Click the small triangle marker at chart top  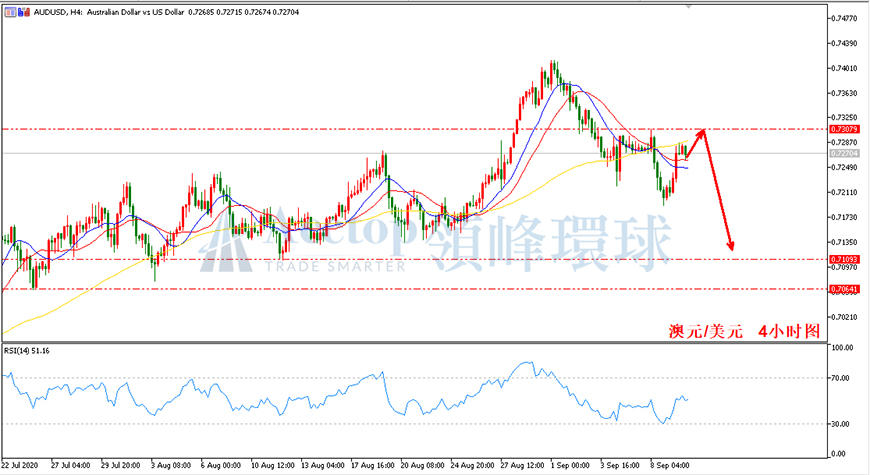click(689, 7)
